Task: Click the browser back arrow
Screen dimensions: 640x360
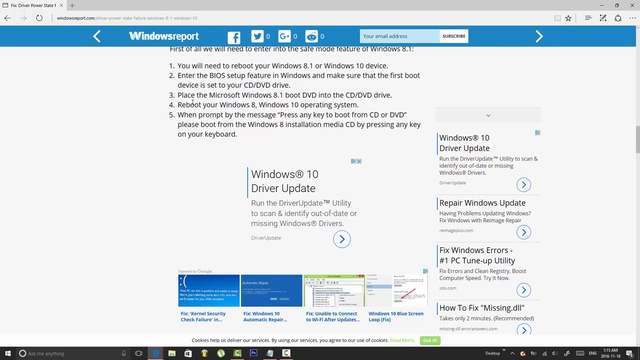Action: [x=7, y=18]
